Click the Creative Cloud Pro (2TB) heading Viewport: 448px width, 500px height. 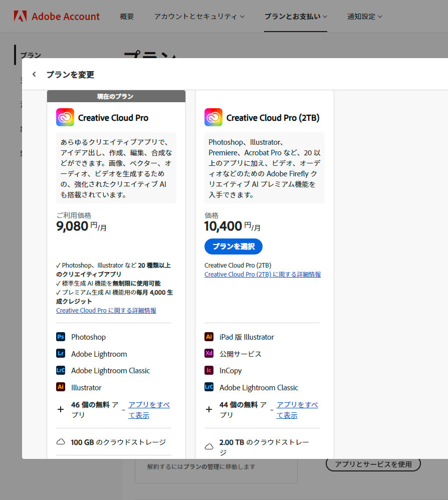273,118
